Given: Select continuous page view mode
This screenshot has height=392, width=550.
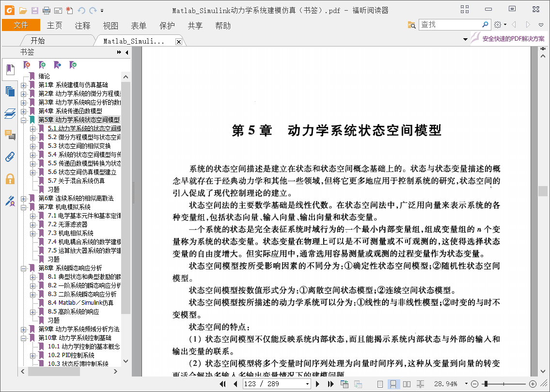Looking at the screenshot, I should coord(393,384).
